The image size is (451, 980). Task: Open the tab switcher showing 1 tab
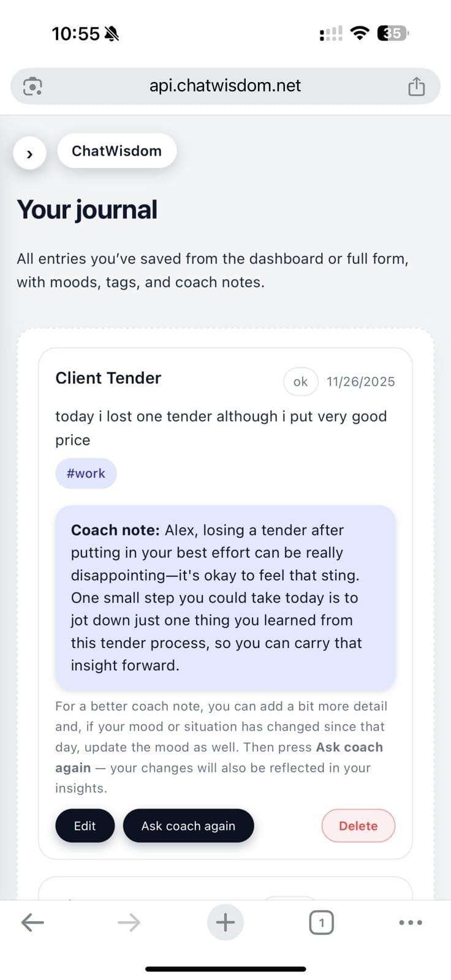(x=321, y=922)
